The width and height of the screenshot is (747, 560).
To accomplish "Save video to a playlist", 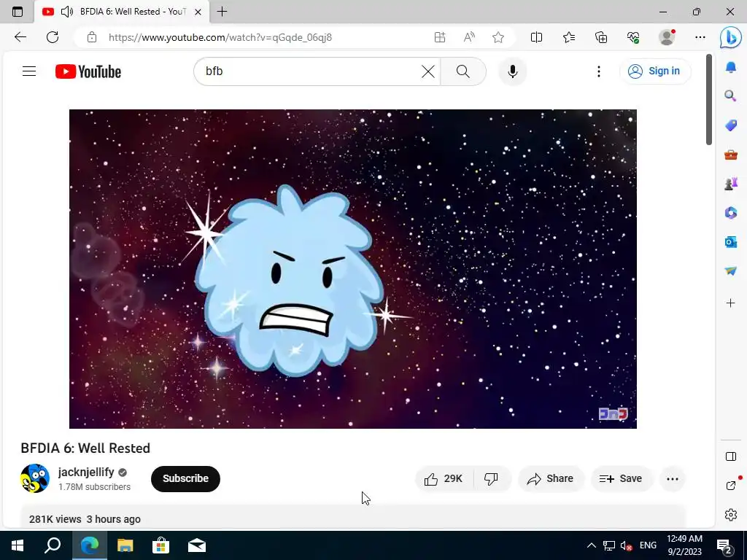I will coord(621,478).
